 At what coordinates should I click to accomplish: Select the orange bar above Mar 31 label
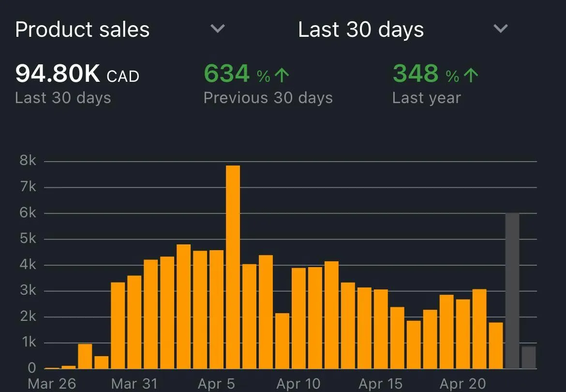(x=134, y=322)
